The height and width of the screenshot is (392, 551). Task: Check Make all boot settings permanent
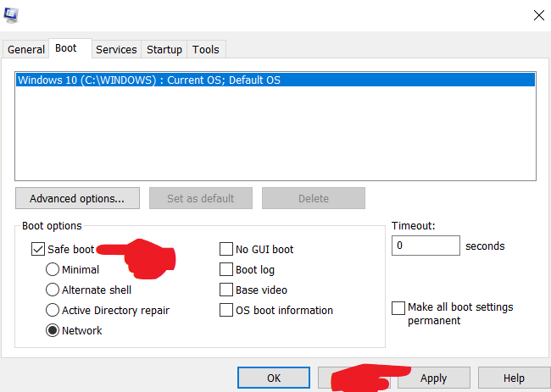point(398,308)
